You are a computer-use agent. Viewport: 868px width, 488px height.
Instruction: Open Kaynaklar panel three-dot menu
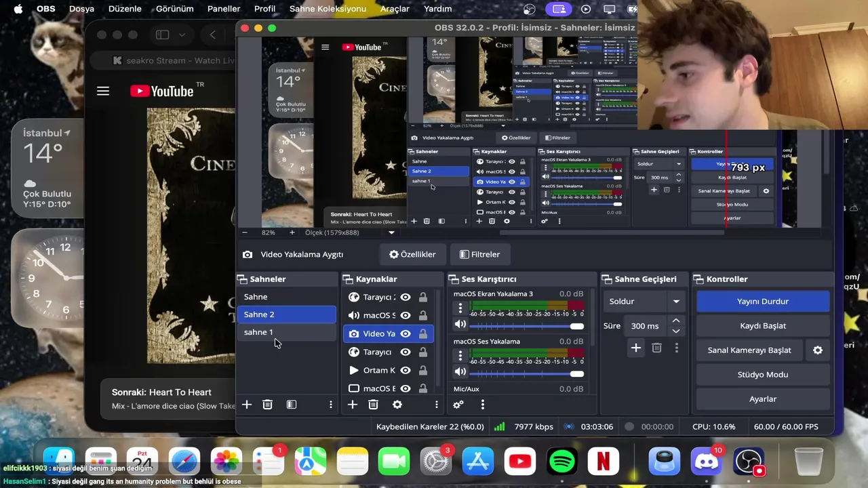click(437, 405)
